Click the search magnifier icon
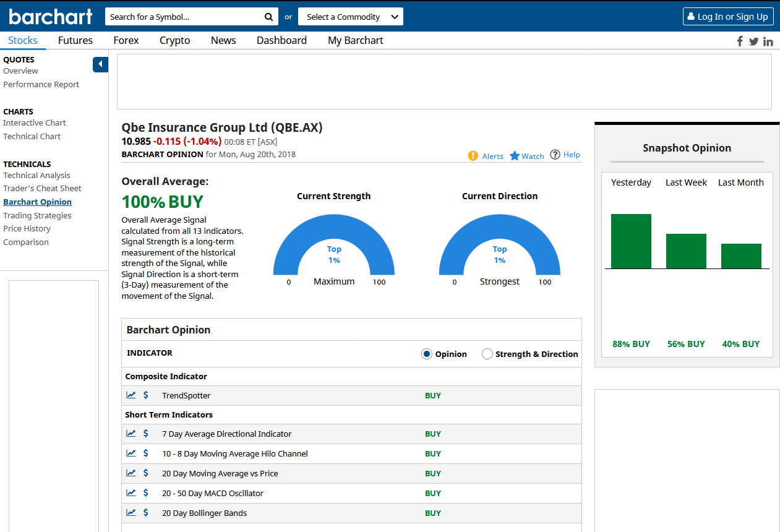780x532 pixels. (268, 17)
